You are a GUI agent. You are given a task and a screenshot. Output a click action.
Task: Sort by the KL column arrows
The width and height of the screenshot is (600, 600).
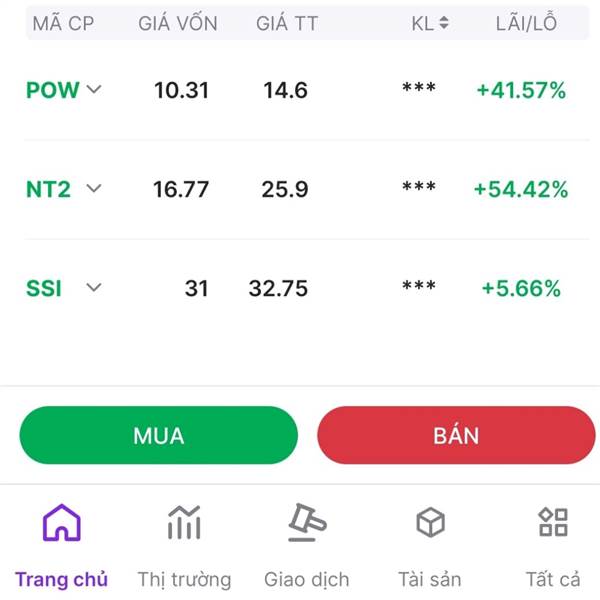pos(444,23)
